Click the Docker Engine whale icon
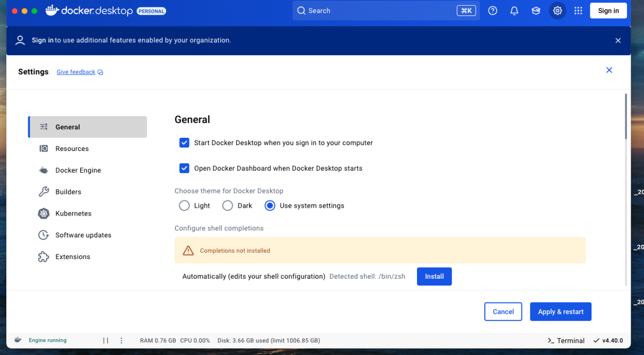The image size is (644, 355). 44,170
